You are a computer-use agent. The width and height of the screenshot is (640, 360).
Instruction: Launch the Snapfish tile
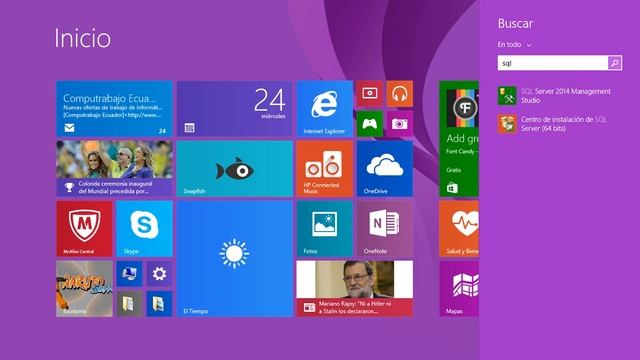234,169
